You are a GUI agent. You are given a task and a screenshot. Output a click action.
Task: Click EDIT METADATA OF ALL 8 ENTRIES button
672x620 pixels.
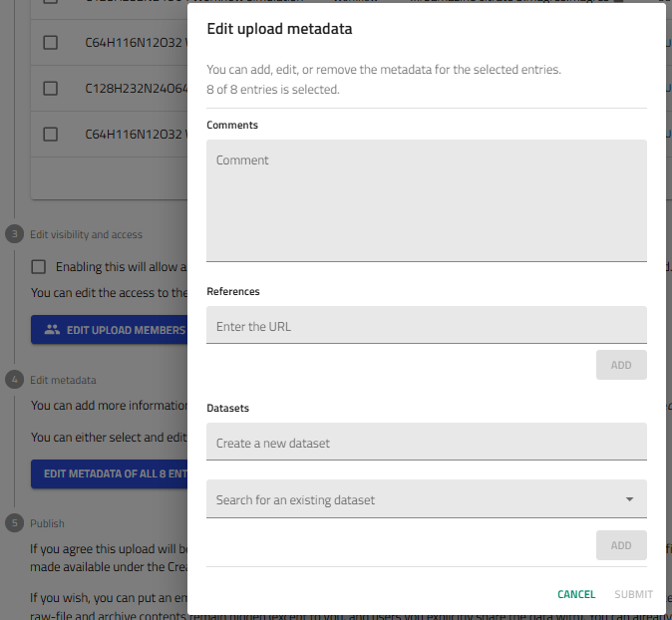(110, 473)
